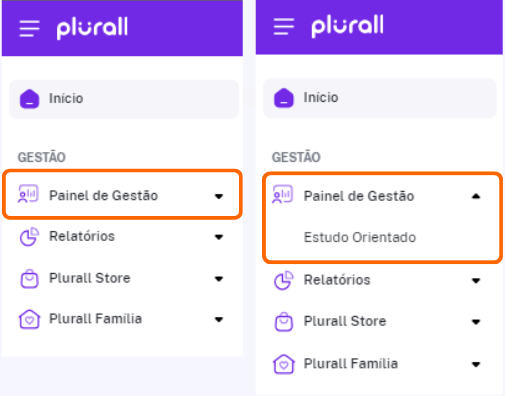Image resolution: width=505 pixels, height=396 pixels.
Task: Open the hamburger menu above Estudo Orientado sidebar
Action: 284,27
